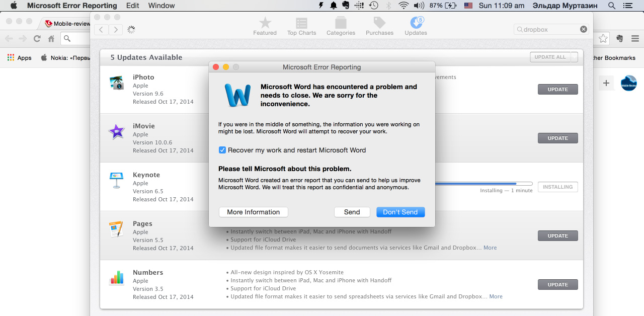
Task: Switch to the Purchases tab
Action: [380, 26]
